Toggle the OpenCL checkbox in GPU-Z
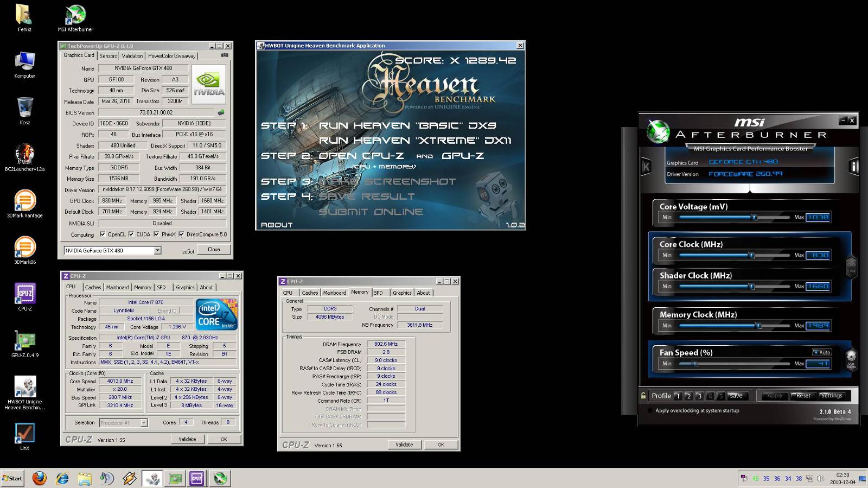 point(103,235)
